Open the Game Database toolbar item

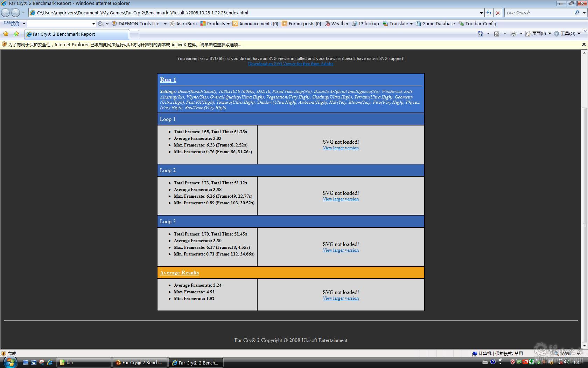point(435,23)
